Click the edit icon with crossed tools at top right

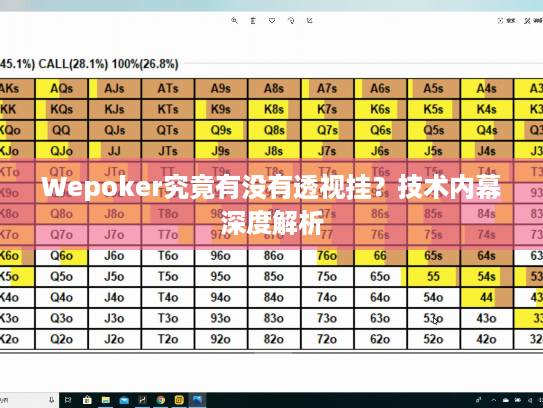[527, 21]
